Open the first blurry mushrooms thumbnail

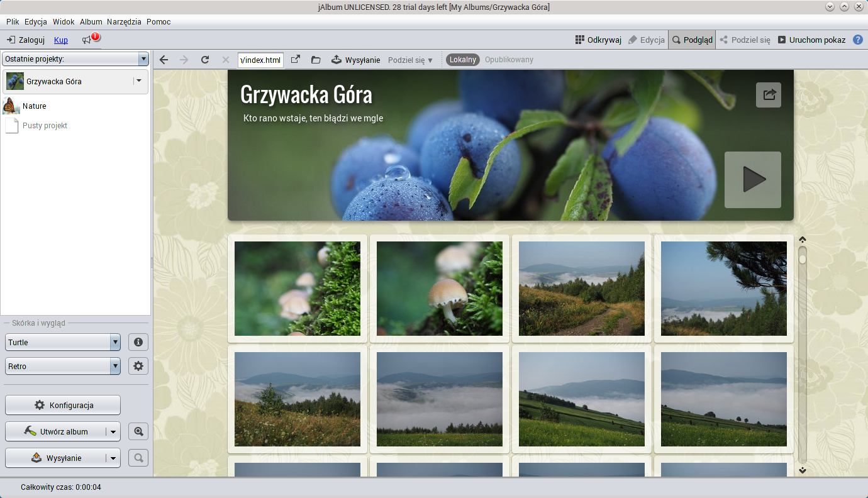[x=298, y=289]
